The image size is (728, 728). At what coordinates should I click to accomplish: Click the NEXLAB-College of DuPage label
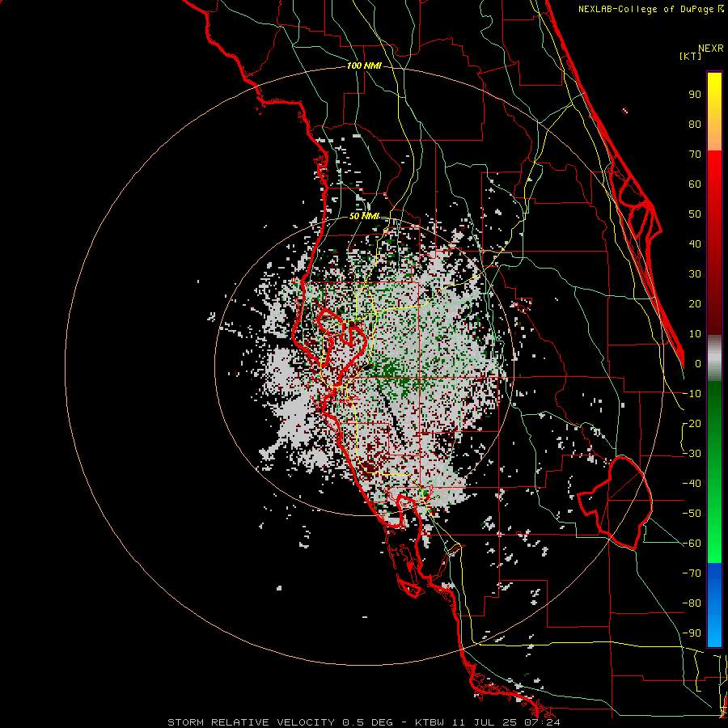click(x=650, y=9)
